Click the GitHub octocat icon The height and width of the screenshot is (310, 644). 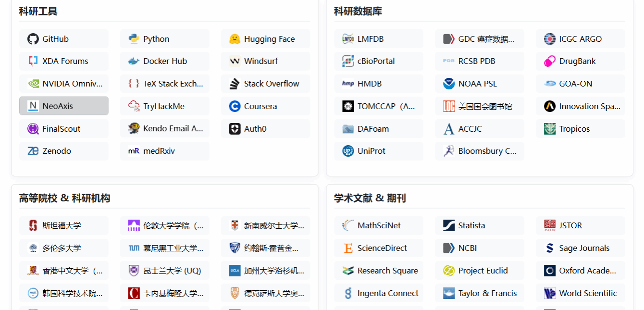point(33,39)
